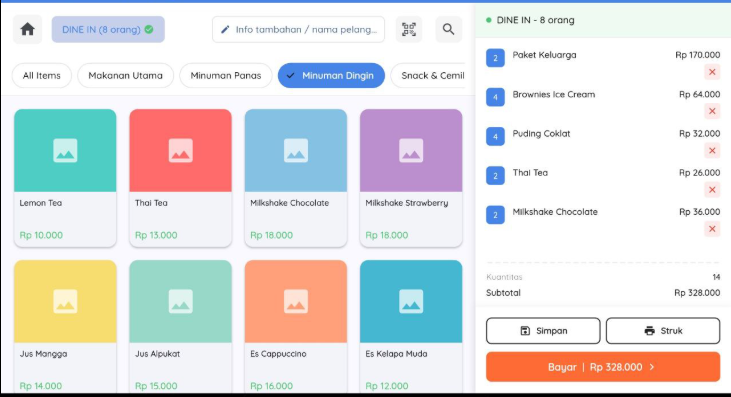The height and width of the screenshot is (397, 731).
Task: Remove Milkshake Chocolate from the order
Action: click(712, 229)
